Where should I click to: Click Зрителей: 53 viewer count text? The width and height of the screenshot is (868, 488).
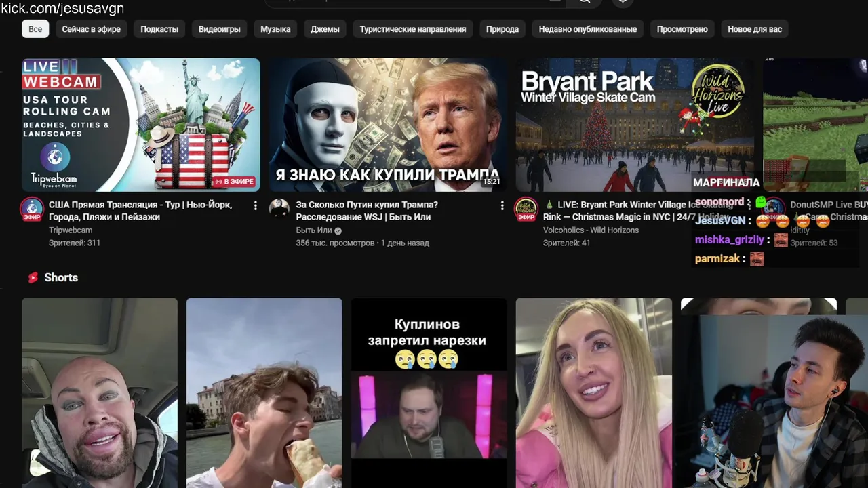814,243
